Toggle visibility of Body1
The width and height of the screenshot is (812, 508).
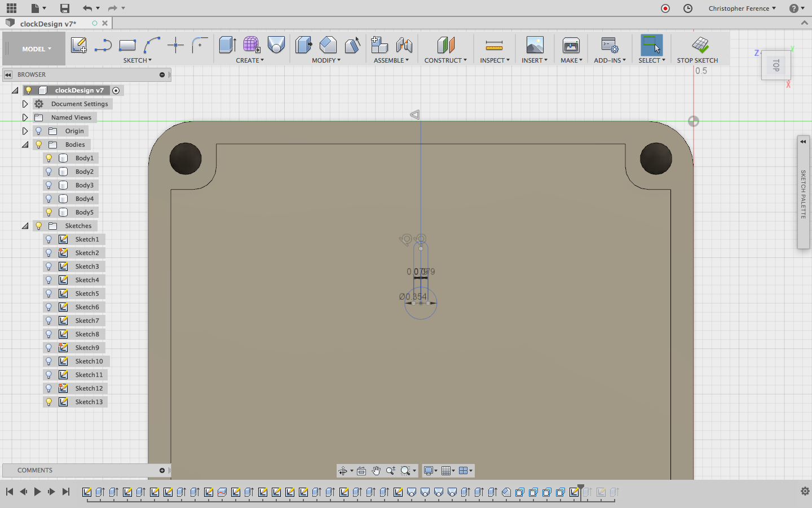tap(49, 158)
